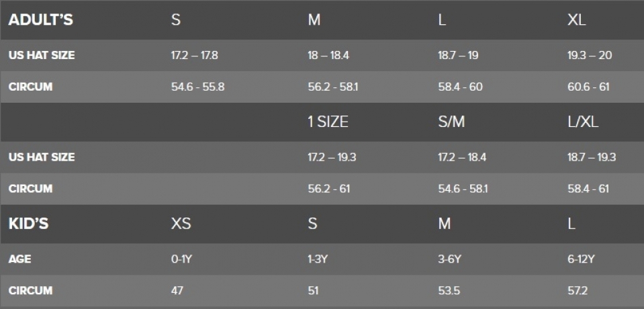Click the 18 – 18.4 hat size value
This screenshot has height=309, width=644.
click(x=328, y=55)
